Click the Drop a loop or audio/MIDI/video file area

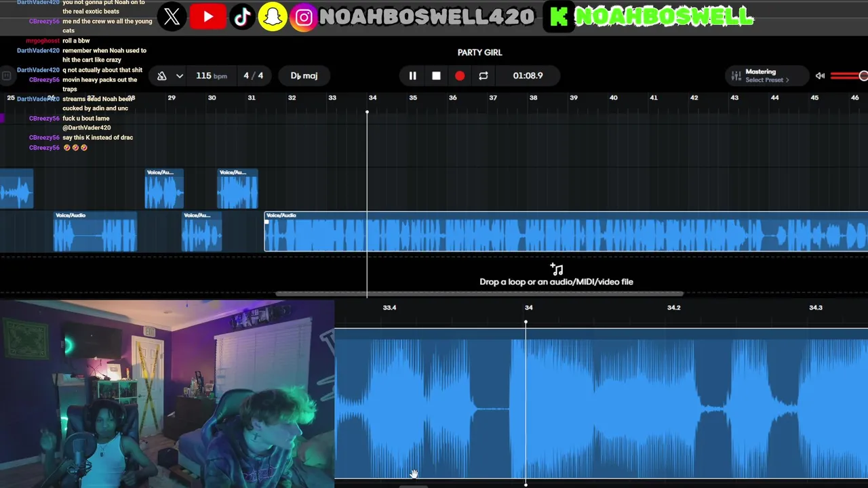coord(556,276)
